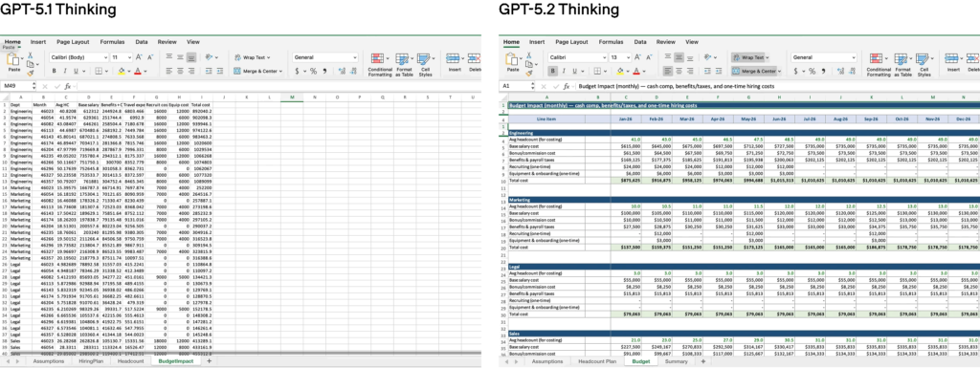980x368 pixels.
Task: Toggle Middle Align in the right window
Action: pos(679,57)
